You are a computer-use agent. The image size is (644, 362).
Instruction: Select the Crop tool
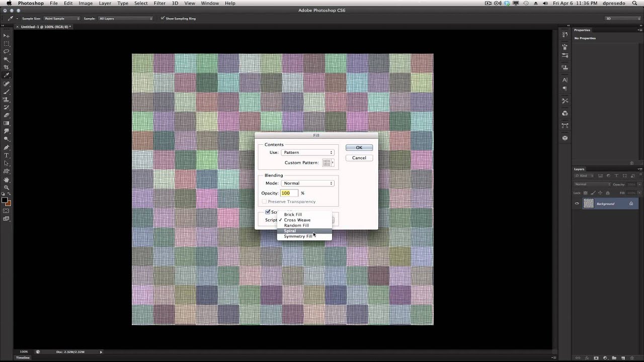click(7, 67)
